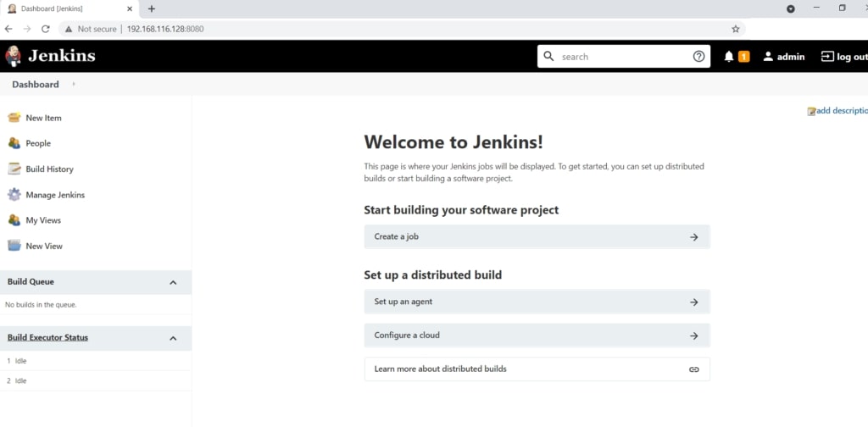The image size is (868, 427).
Task: Click the People icon in sidebar
Action: (x=14, y=143)
